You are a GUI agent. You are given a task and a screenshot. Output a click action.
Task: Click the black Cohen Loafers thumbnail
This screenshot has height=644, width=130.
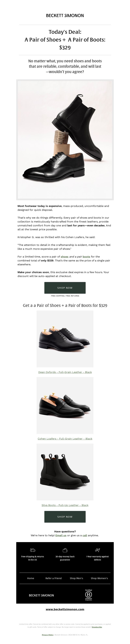coord(65,405)
